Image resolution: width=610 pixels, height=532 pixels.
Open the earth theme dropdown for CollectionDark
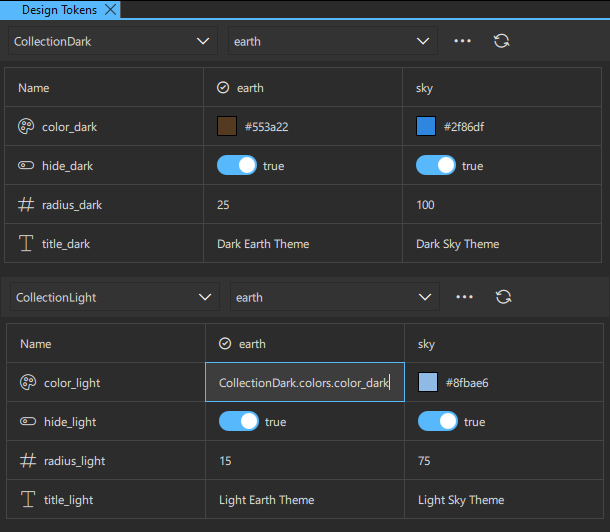point(331,41)
